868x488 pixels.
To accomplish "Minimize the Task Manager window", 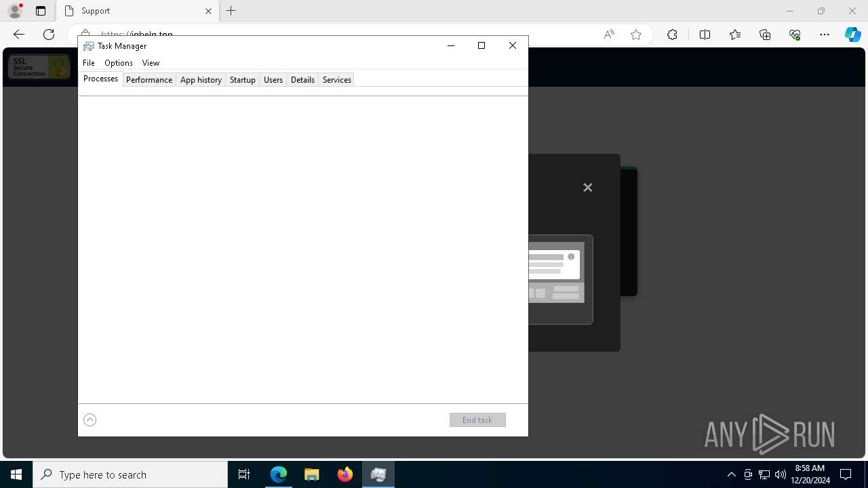I will 451,45.
